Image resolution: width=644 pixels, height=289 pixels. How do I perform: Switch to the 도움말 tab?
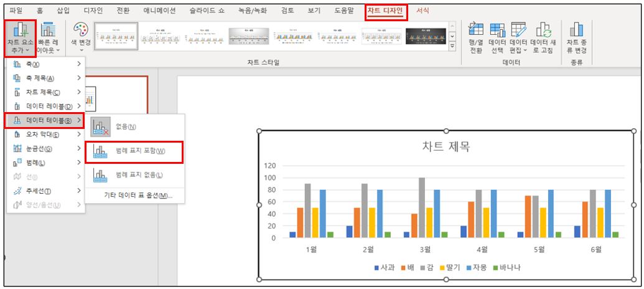pos(343,11)
